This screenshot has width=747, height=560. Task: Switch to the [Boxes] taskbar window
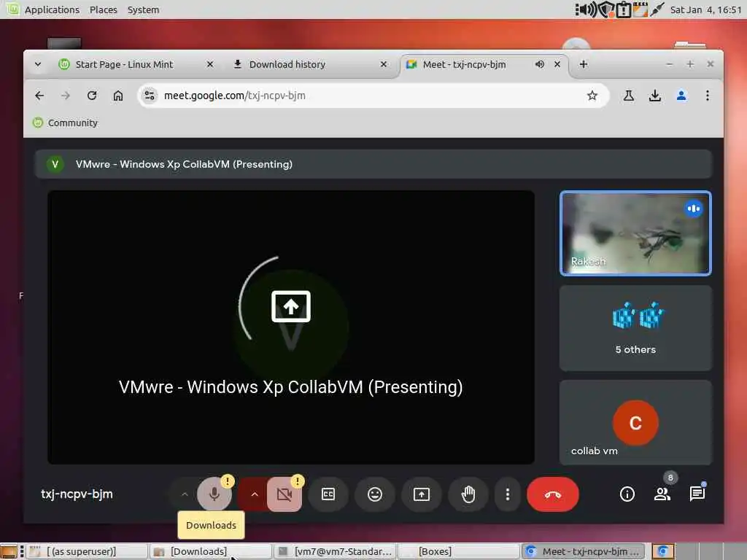pyautogui.click(x=458, y=551)
